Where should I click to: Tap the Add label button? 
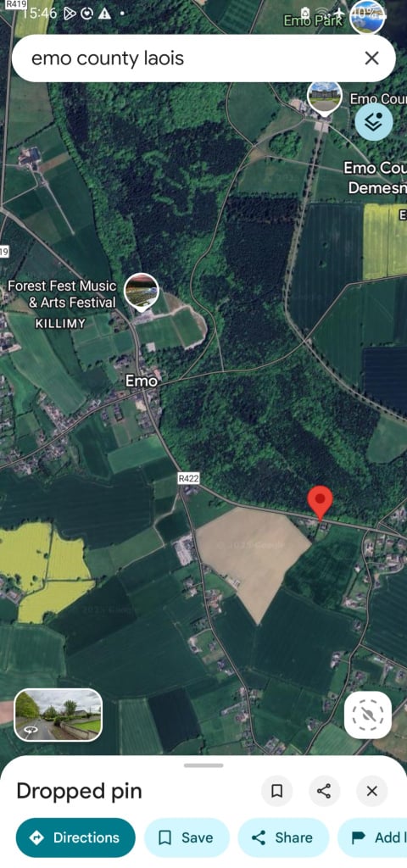374,837
